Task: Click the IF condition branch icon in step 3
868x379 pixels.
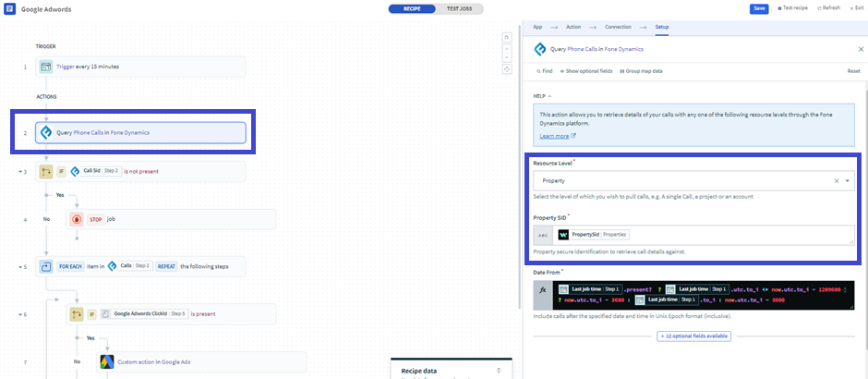Action: pyautogui.click(x=46, y=171)
